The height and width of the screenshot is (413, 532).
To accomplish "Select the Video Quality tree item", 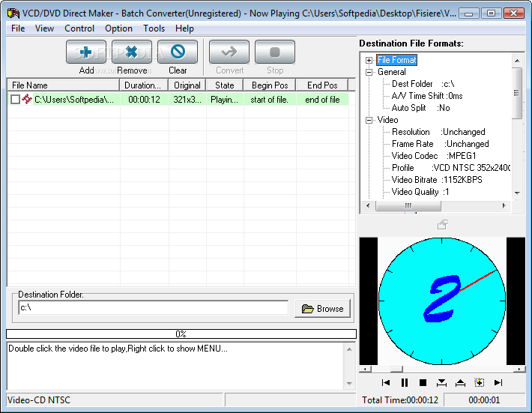I will [420, 192].
